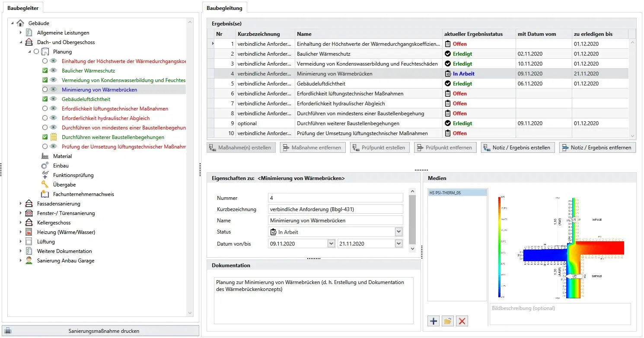This screenshot has width=644, height=338.
Task: Click the properties panel vertical scrollbar
Action: click(x=412, y=220)
